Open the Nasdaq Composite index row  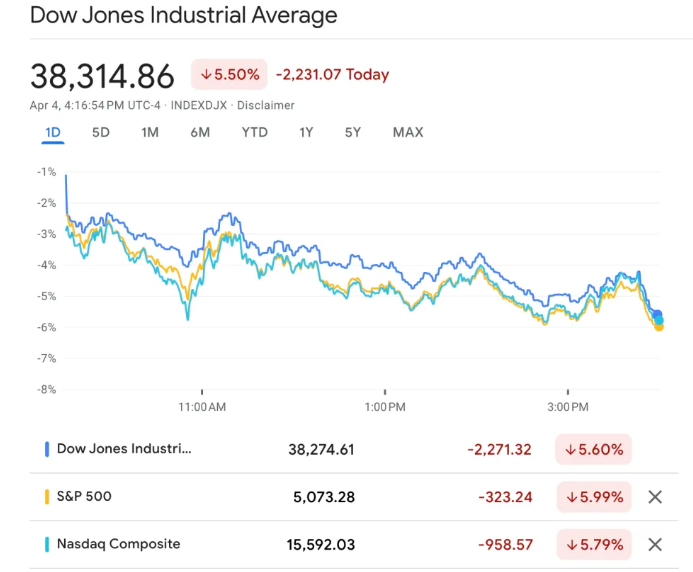click(119, 544)
